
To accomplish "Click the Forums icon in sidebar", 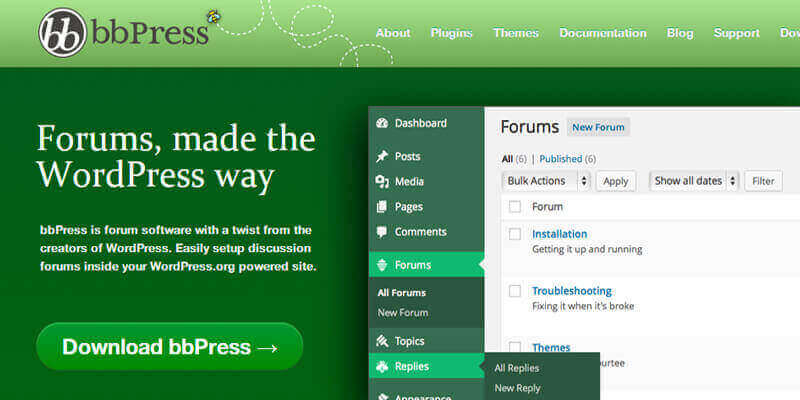I will tap(381, 266).
